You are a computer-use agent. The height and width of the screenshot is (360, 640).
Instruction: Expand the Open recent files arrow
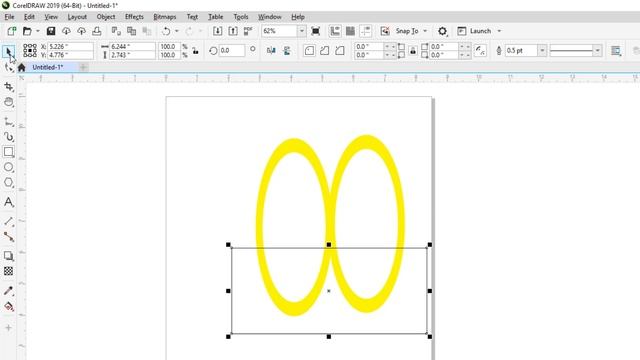pyautogui.click(x=38, y=31)
